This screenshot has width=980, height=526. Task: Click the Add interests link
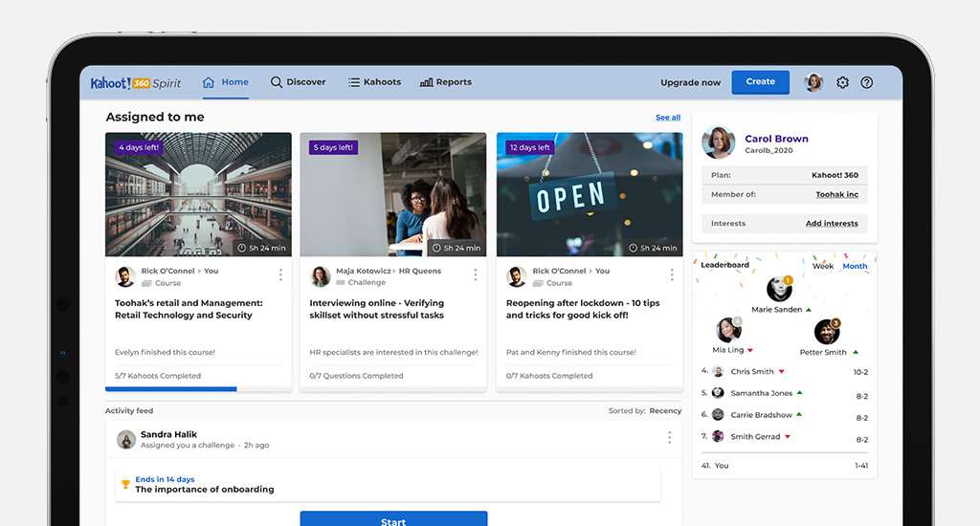832,223
